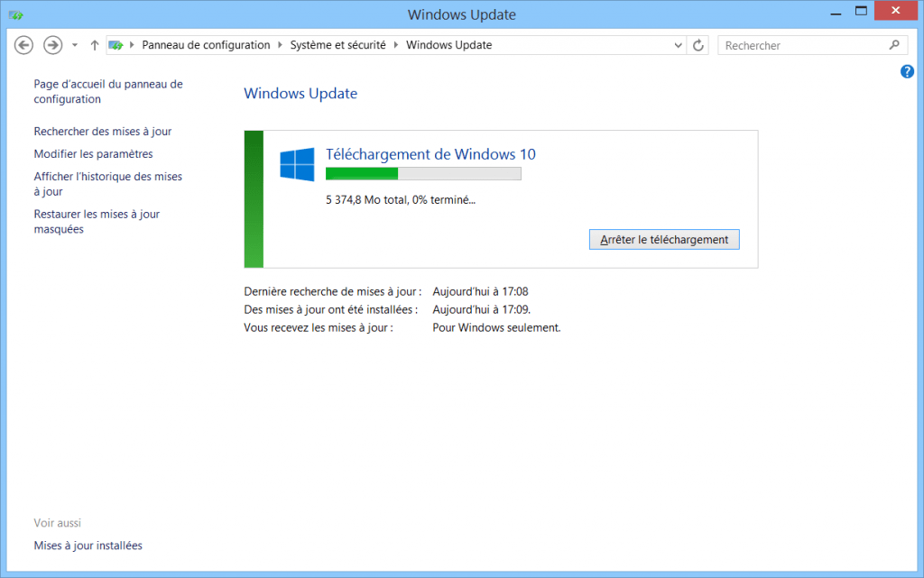Click the Windows Update page heading
924x578 pixels.
point(300,94)
